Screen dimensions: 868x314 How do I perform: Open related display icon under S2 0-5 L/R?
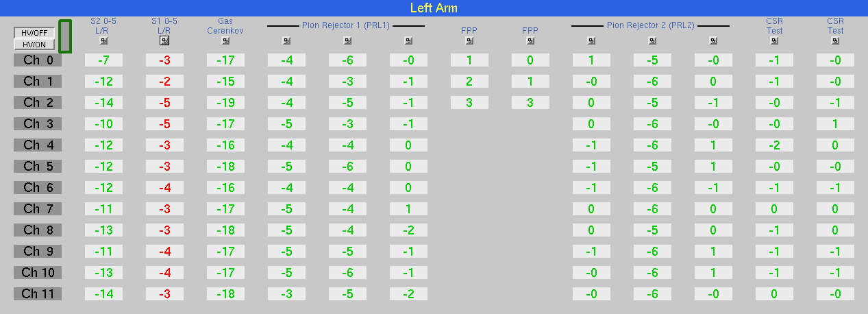[x=103, y=40]
